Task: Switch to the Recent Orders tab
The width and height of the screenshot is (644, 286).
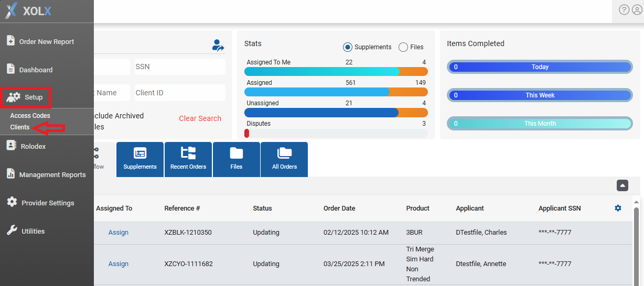Action: (188, 159)
